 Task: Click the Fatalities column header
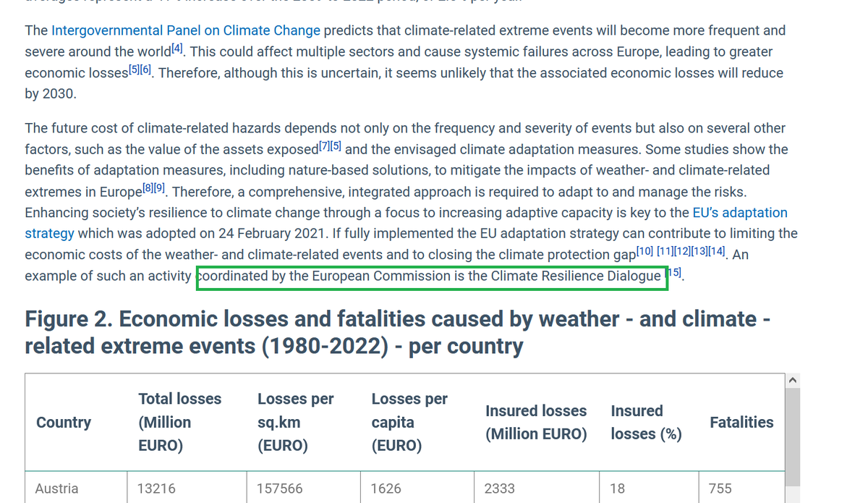tap(741, 422)
